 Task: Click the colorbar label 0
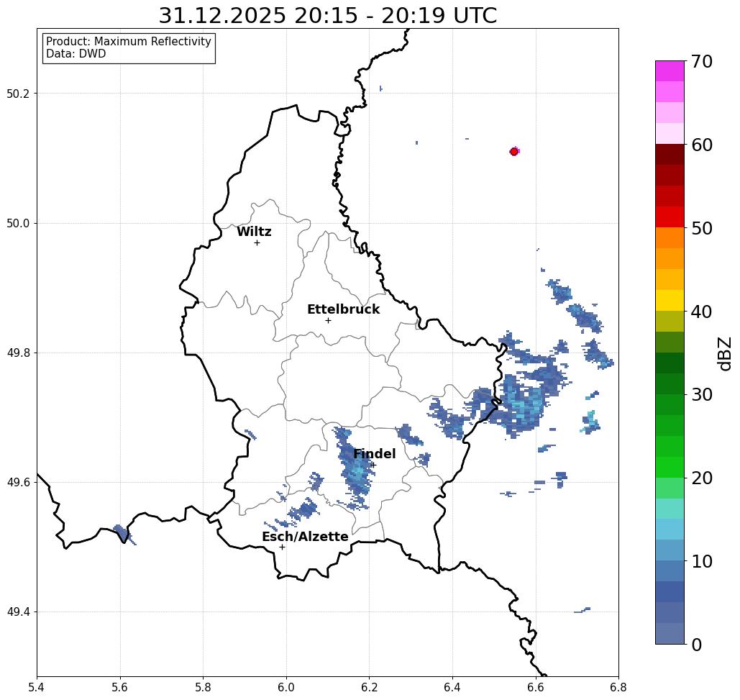pyautogui.click(x=697, y=645)
